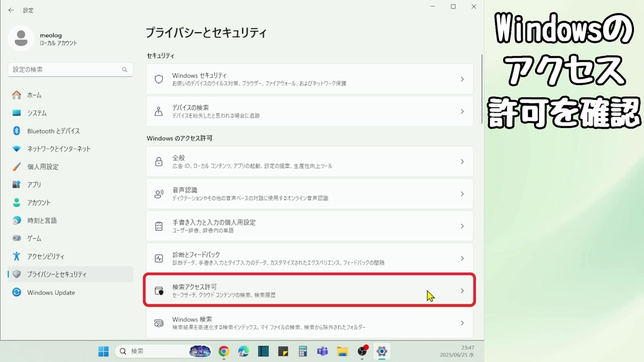Click the search highlight fireworks image

click(200, 351)
